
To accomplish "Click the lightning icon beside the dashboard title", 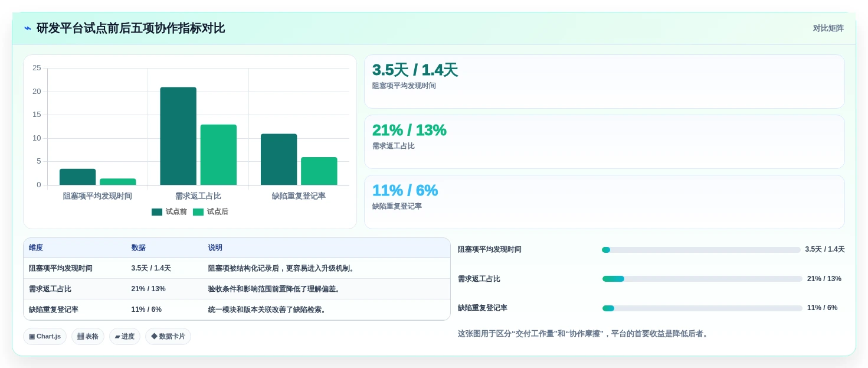I will coord(27,28).
